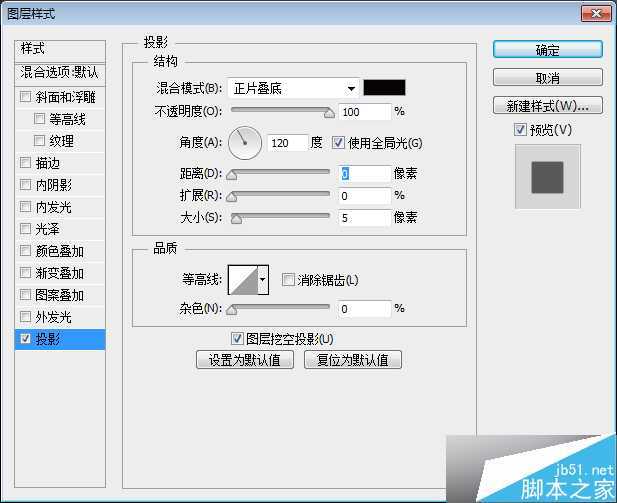Enable 消除锯齿(L) anti-alias checkbox

click(x=288, y=280)
